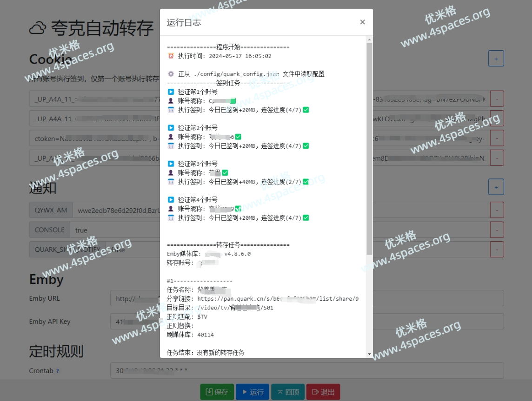The width and height of the screenshot is (532, 401).
Task: Delete the last cookie entry using minus button
Action: point(497,158)
